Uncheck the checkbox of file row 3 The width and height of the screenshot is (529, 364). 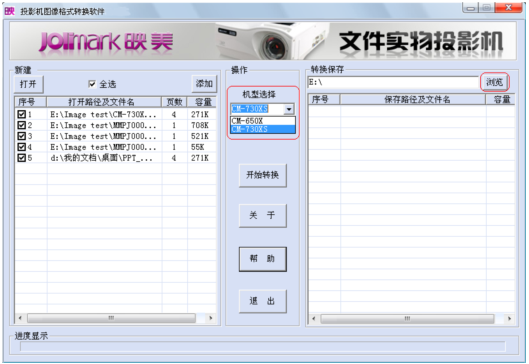point(21,136)
